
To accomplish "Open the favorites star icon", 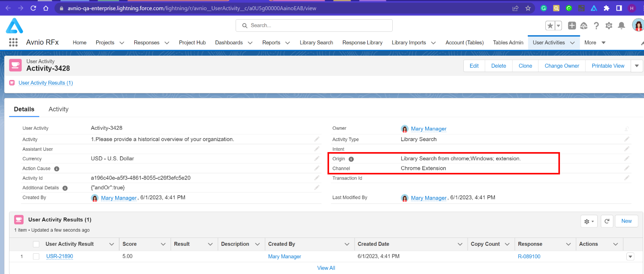I will 550,25.
